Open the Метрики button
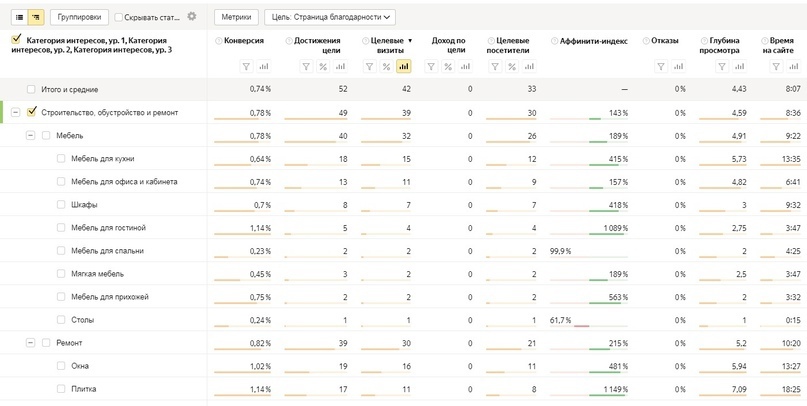The width and height of the screenshot is (807, 406). [236, 17]
